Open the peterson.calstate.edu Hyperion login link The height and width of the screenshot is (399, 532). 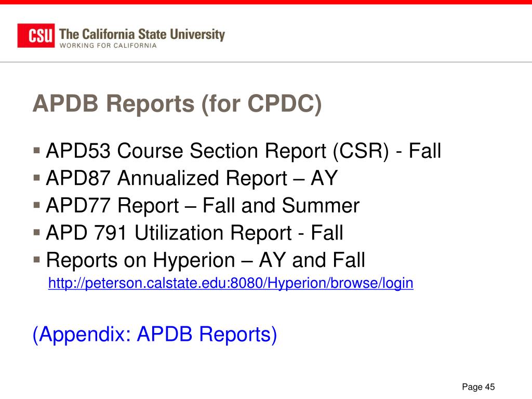(231, 283)
